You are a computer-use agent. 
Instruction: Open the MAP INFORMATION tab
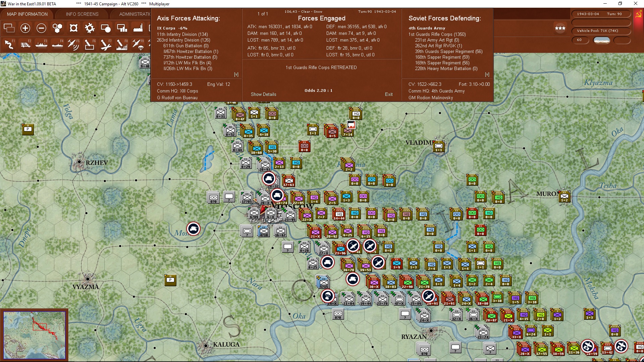pos(27,14)
